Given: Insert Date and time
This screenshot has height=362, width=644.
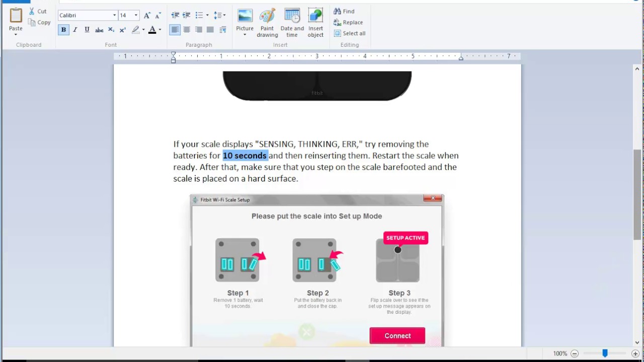Looking at the screenshot, I should click(292, 23).
